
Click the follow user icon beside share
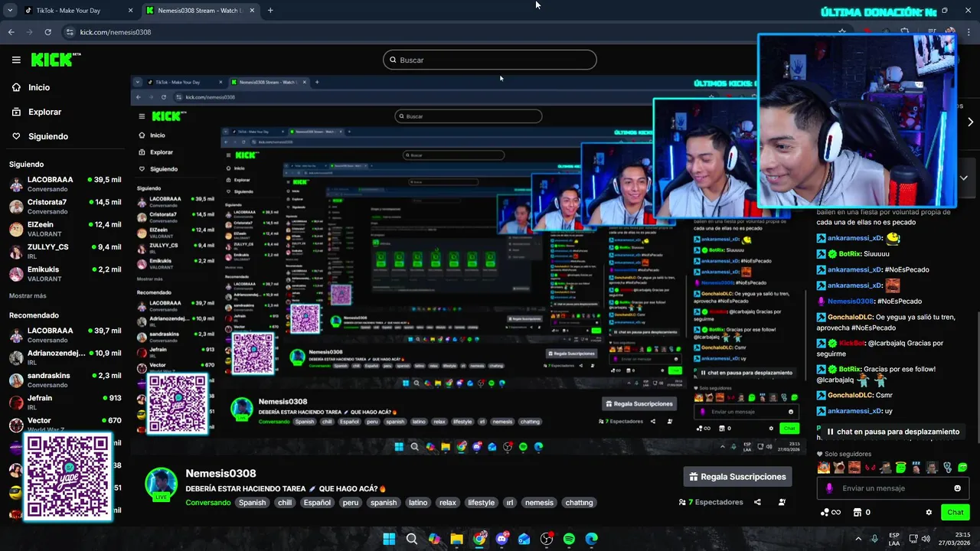coord(782,503)
